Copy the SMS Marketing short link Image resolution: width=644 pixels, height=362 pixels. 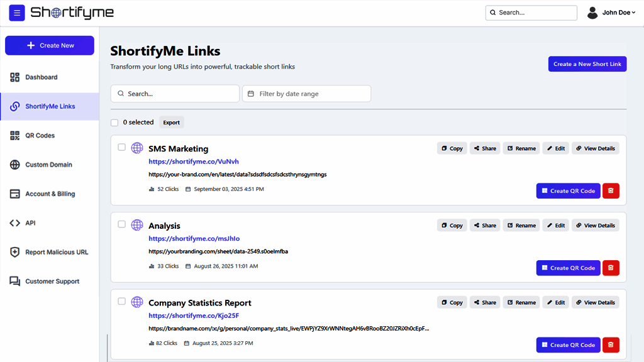pyautogui.click(x=452, y=148)
